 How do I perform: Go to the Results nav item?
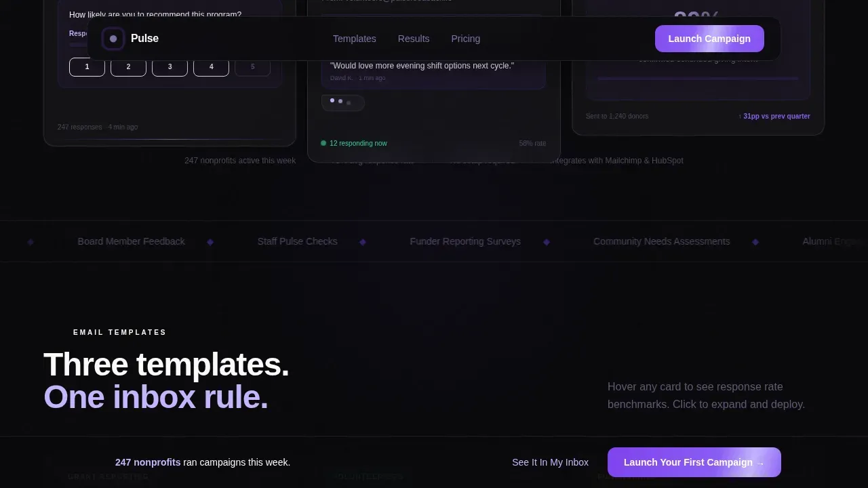click(414, 39)
